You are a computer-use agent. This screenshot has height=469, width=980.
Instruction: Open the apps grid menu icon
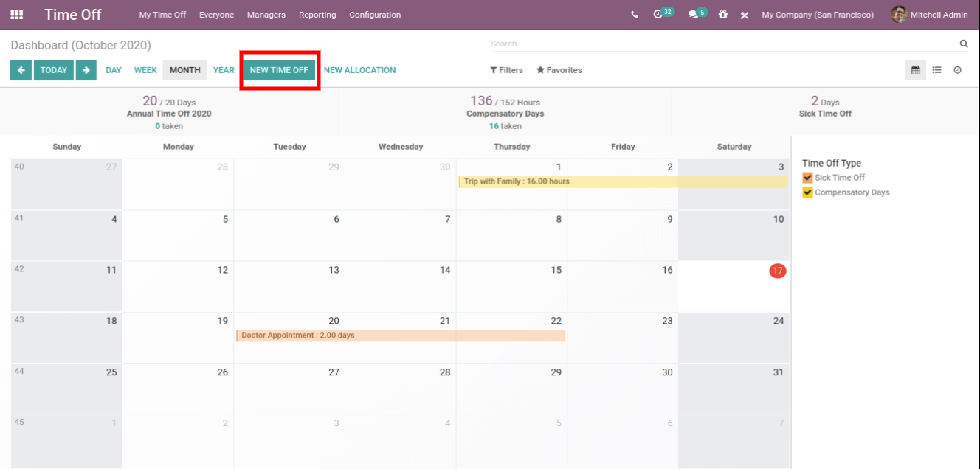point(16,15)
